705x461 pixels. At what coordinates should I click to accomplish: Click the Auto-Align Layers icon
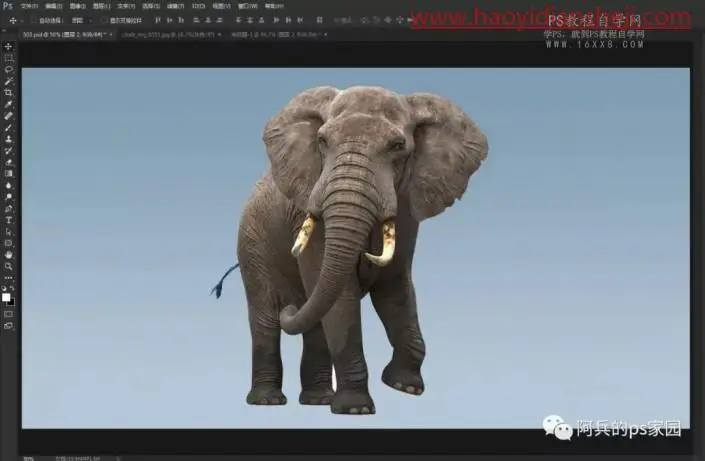(x=319, y=20)
